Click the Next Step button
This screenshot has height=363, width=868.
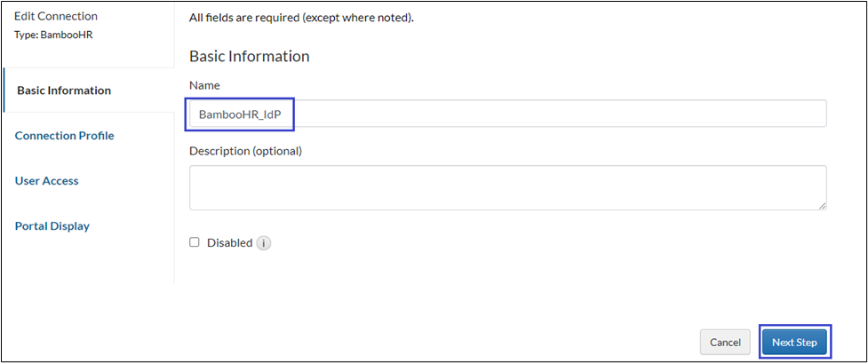794,343
